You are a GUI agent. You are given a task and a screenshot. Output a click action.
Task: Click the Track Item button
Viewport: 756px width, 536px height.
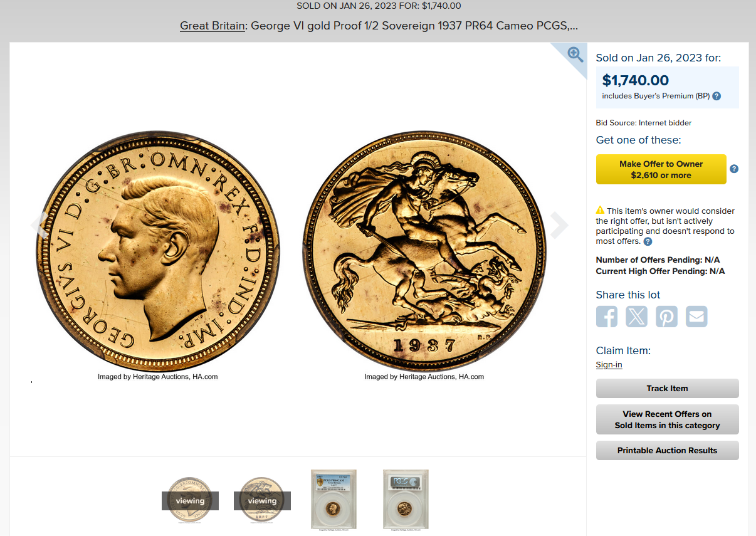click(667, 388)
